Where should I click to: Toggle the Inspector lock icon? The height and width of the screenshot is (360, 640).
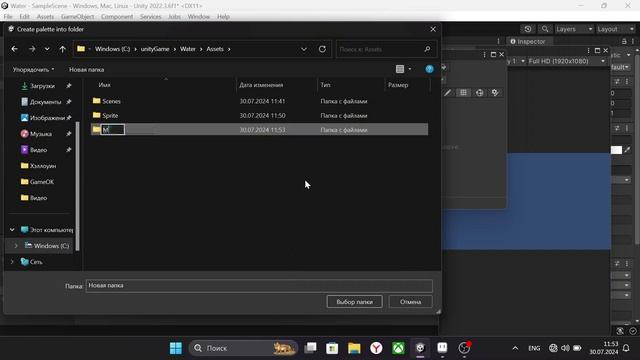(x=624, y=41)
